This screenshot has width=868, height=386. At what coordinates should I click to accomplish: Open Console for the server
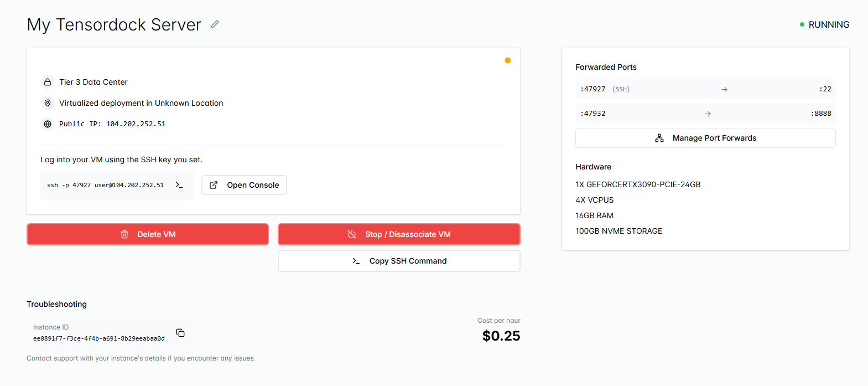coord(244,185)
